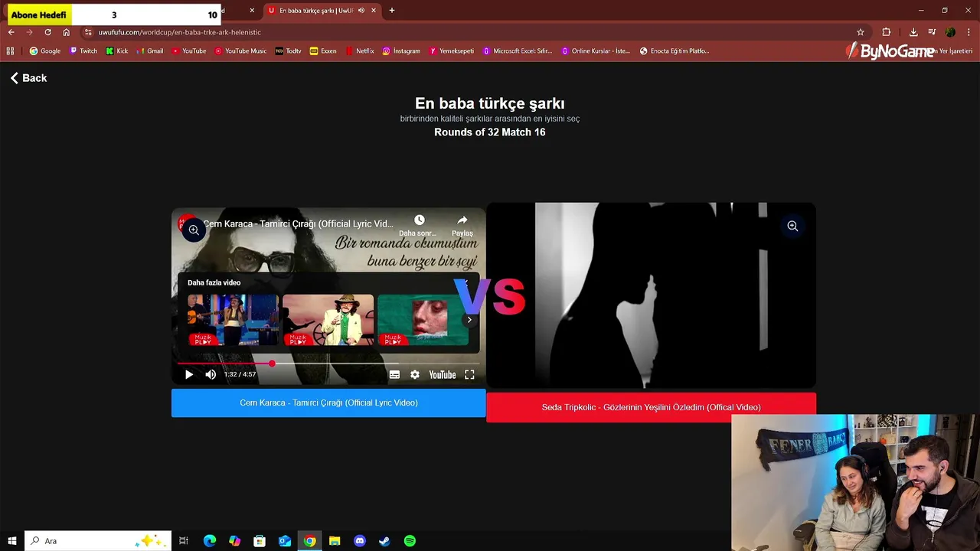Open Outlook from the taskbar
The height and width of the screenshot is (551, 980).
point(285,541)
